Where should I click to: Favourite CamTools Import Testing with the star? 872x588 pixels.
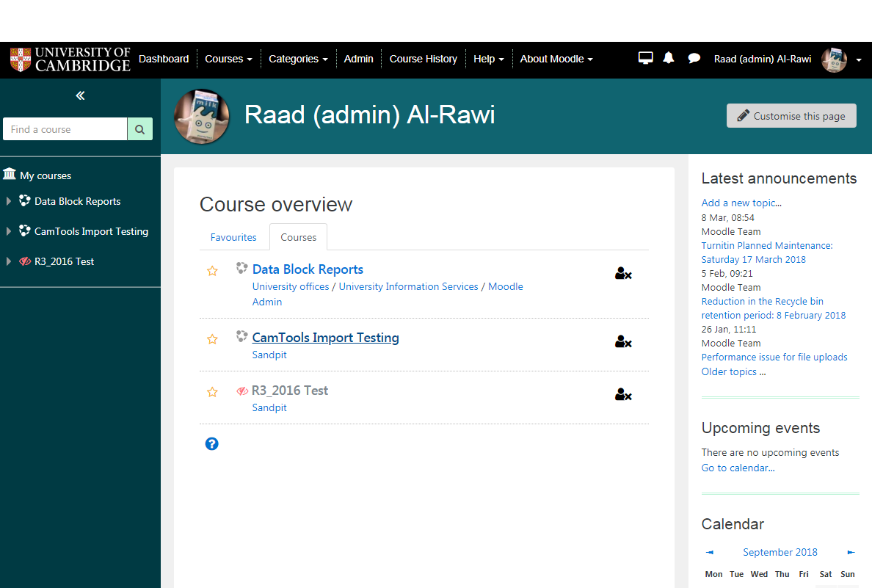click(x=212, y=339)
